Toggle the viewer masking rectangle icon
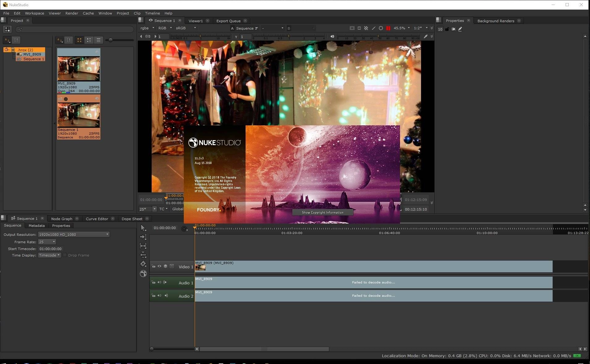The image size is (590, 364). (359, 28)
